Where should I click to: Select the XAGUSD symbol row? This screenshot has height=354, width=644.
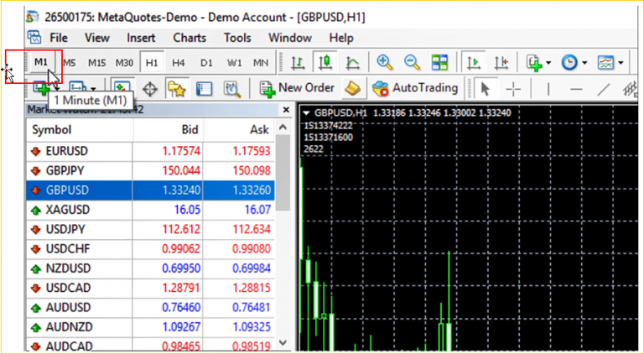150,210
